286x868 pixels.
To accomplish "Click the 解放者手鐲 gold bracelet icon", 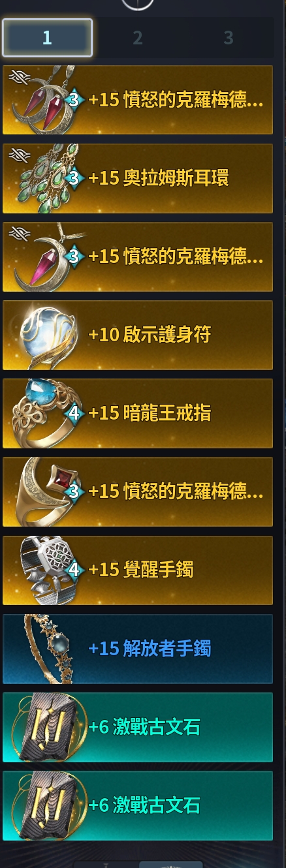I will pos(46,648).
